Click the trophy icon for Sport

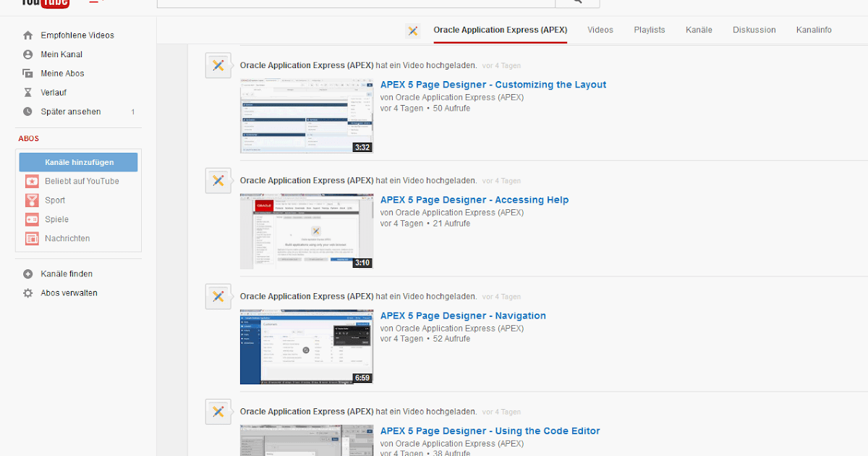(32, 200)
